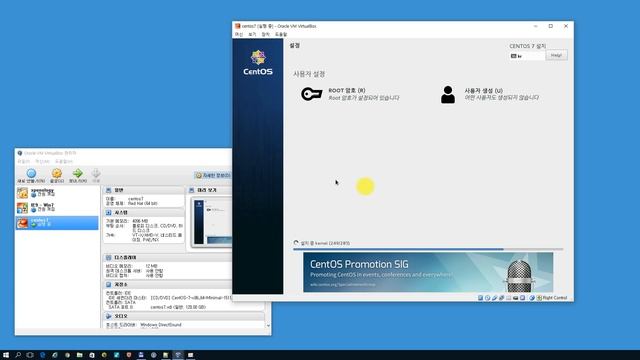Click the CentOS Promotion SIG banner
Viewport: 640px width, 360px height.
(x=428, y=272)
